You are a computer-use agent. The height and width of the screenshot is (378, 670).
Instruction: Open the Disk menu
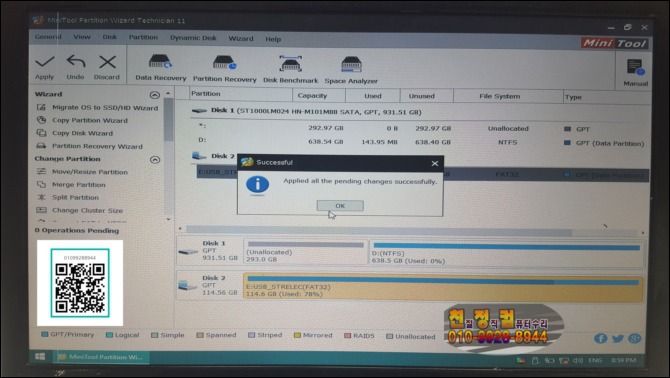point(109,37)
